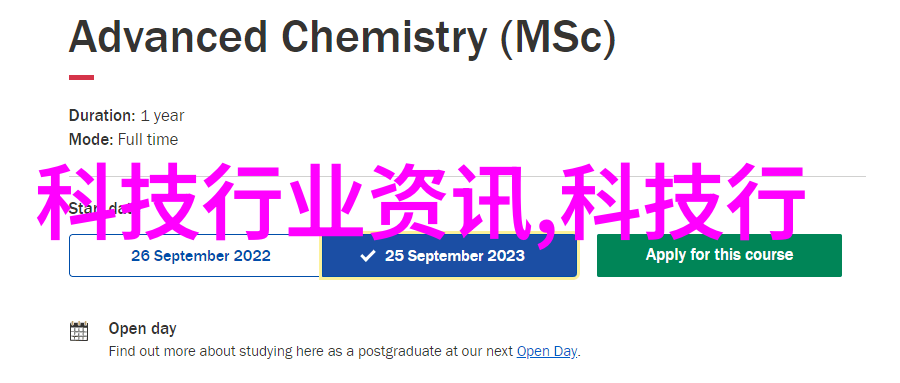Click the 'Full time' mode value

tap(148, 140)
